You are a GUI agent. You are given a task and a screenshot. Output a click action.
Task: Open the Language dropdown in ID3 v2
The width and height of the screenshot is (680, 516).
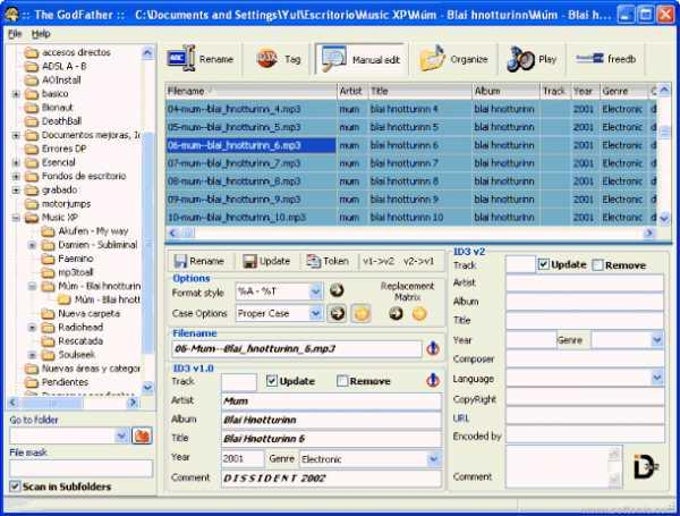657,378
